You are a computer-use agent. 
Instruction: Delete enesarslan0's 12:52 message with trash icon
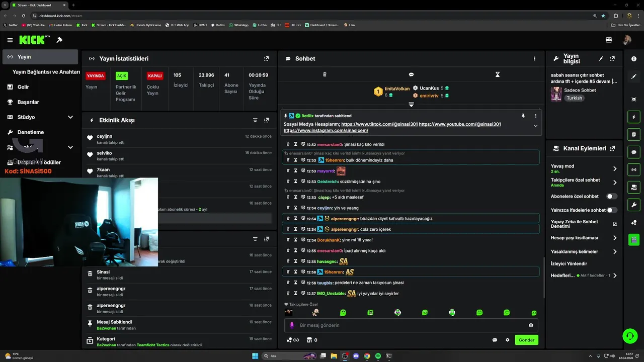(288, 144)
